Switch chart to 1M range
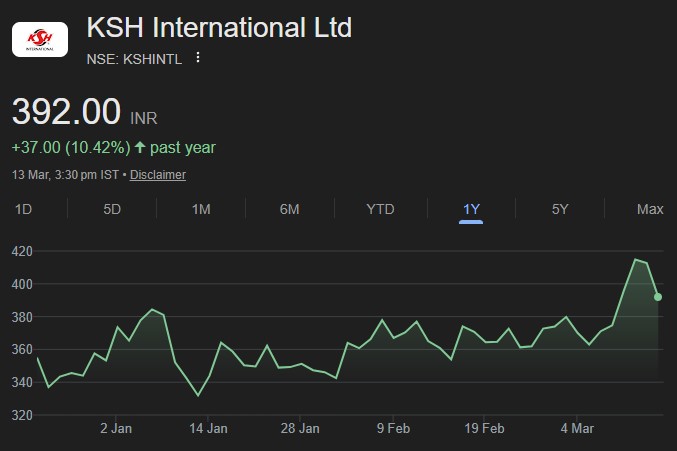Screen dimensions: 677x451 pos(201,209)
